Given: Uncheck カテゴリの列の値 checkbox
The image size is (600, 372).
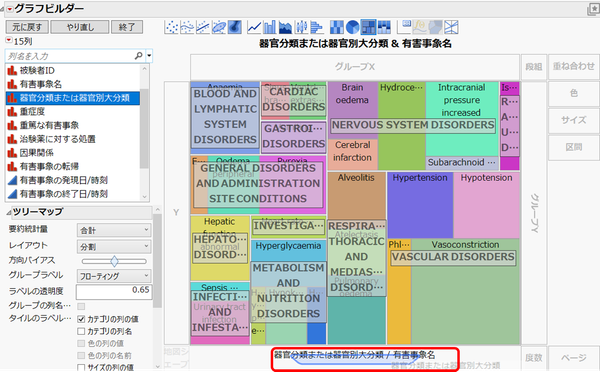Looking at the screenshot, I should click(x=81, y=319).
